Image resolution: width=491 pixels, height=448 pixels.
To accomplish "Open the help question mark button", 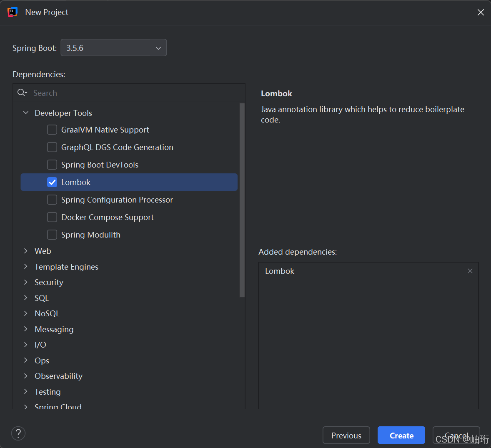I will coord(18,433).
